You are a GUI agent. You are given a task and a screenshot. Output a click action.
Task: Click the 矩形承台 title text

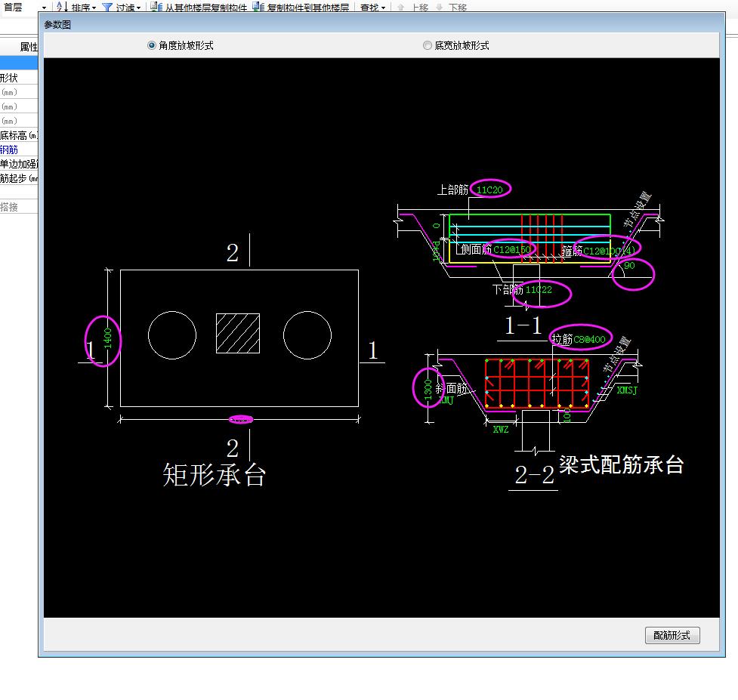[215, 474]
